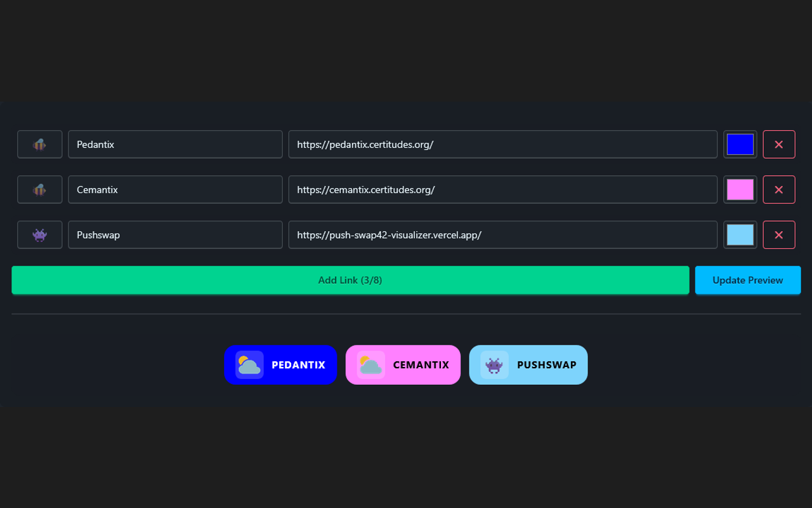This screenshot has height=508, width=812.
Task: Focus the Cemantix name field
Action: coord(175,189)
